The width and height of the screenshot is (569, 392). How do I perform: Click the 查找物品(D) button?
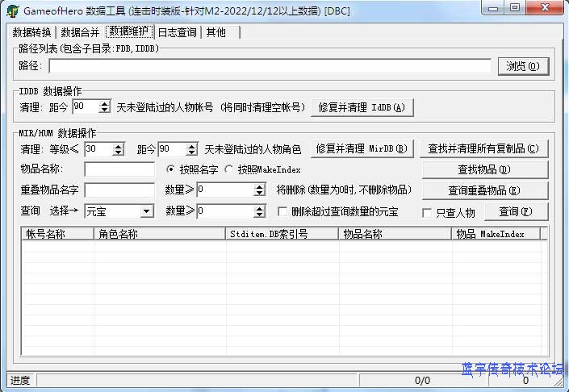(484, 169)
